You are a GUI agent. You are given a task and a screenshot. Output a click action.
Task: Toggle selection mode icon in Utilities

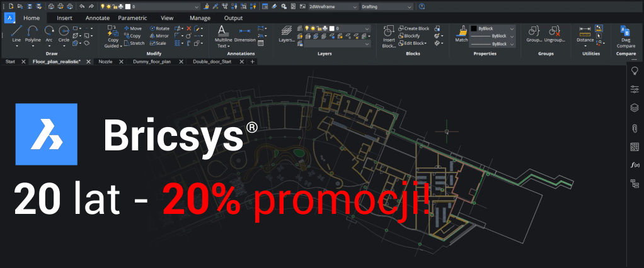[599, 36]
